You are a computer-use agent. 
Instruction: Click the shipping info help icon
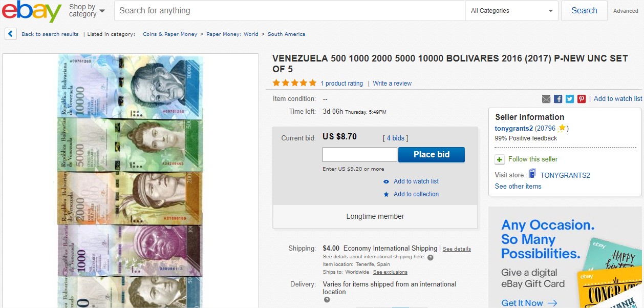click(430, 257)
